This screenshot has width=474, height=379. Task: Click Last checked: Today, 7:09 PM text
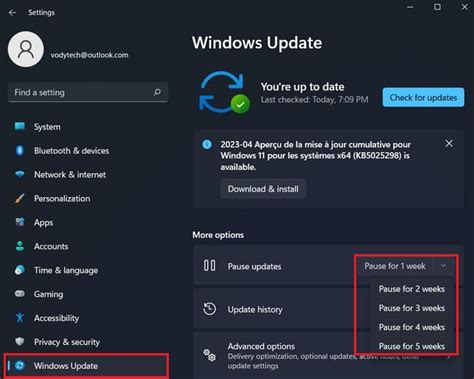(314, 99)
